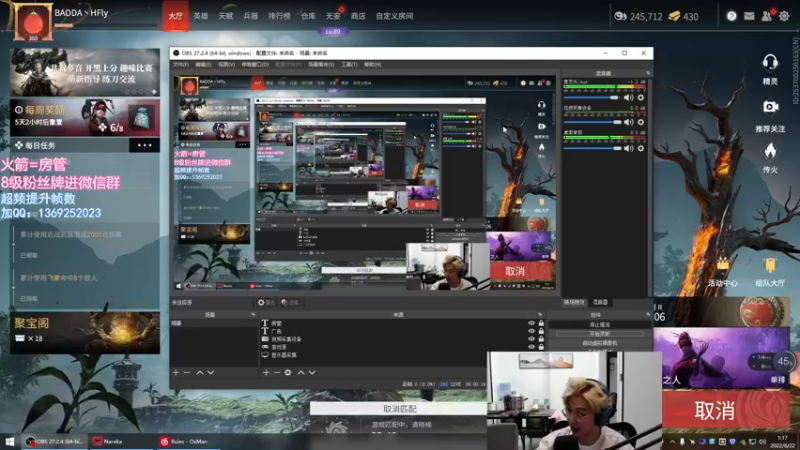Move selected scene up arrow
800x450 pixels.
(199, 372)
